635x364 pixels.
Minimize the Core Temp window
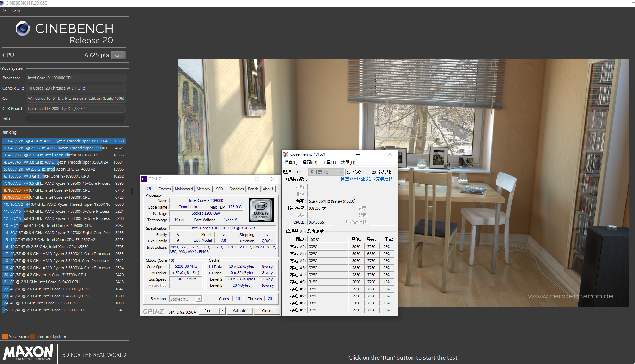[358, 154]
